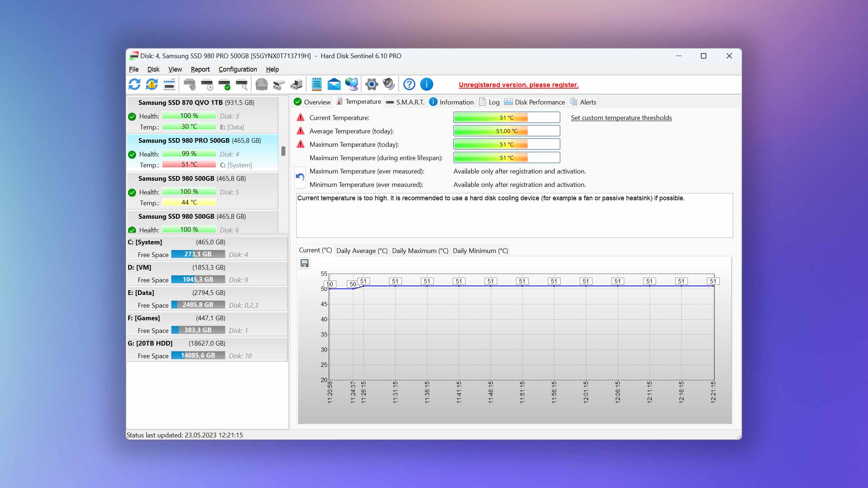Click Maximum Temperature during entire lifespan bar
This screenshot has height=488, width=868.
pyautogui.click(x=507, y=158)
